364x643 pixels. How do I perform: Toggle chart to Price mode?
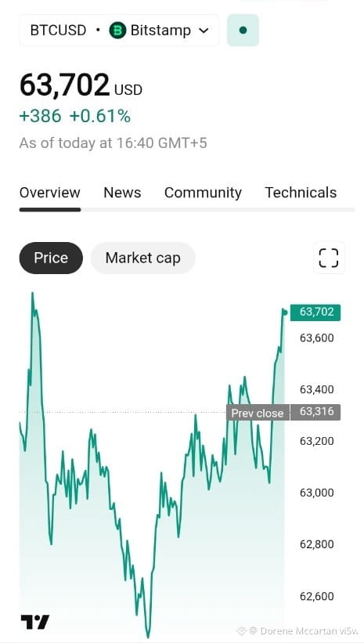(51, 258)
